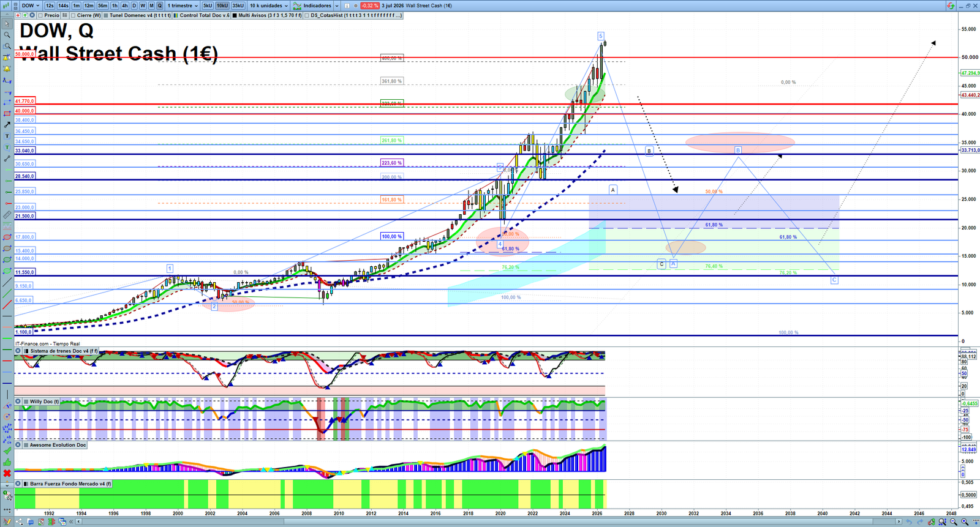980x527 pixels.
Task: Open the 10 k unidades dropdown
Action: coord(268,6)
